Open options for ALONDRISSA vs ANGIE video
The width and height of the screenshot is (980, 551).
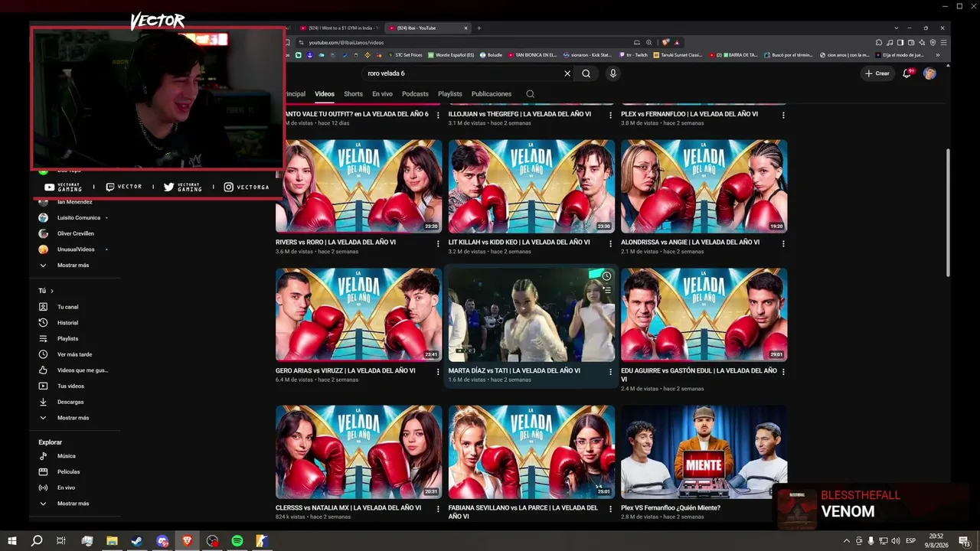tap(783, 243)
